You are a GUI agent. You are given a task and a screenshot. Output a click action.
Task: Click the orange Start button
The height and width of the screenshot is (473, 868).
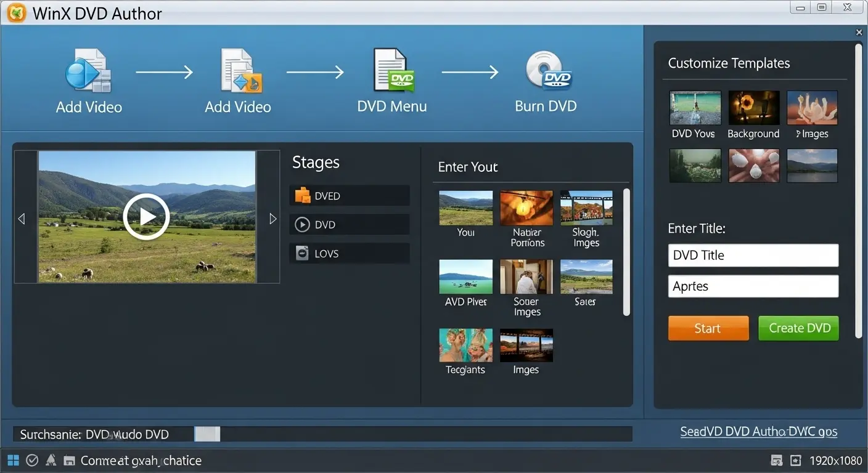pos(708,328)
